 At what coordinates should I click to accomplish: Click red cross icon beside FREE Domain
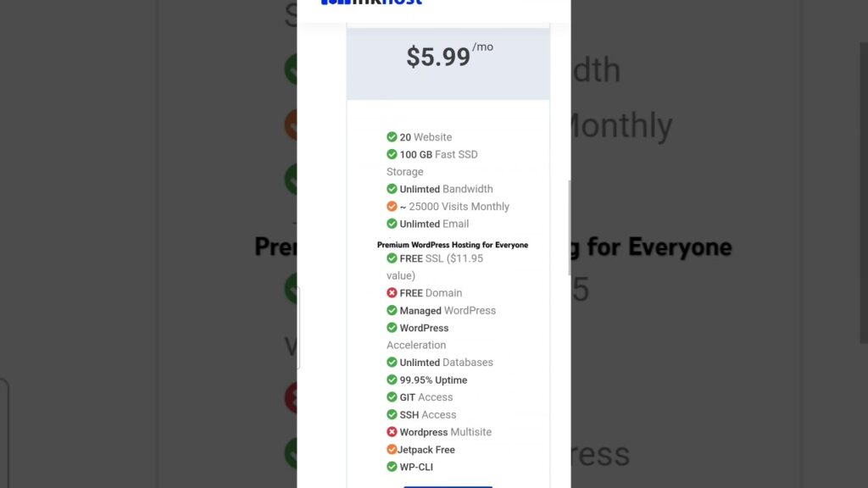coord(392,292)
